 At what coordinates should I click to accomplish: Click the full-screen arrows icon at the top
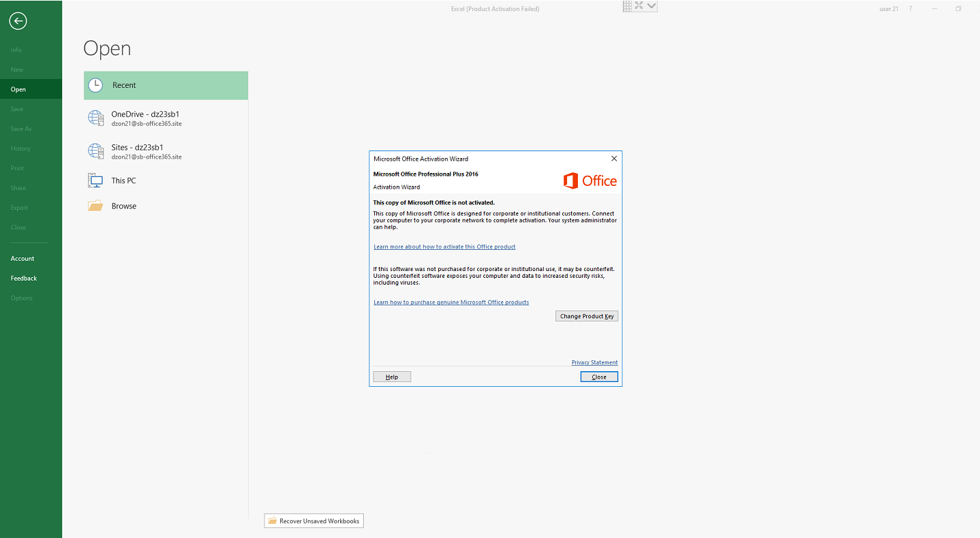coord(639,5)
